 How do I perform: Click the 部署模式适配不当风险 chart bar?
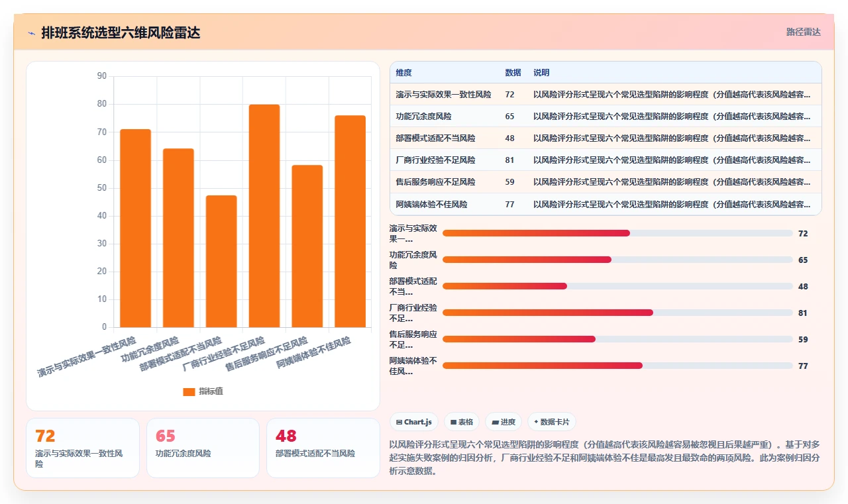pos(221,262)
